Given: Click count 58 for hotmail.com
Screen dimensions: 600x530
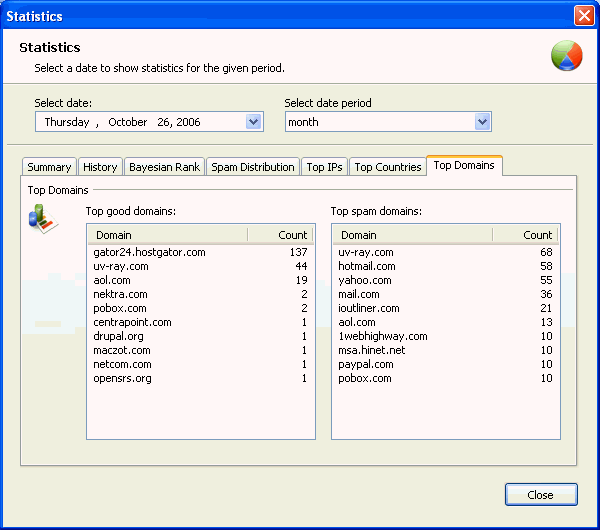Looking at the screenshot, I should click(546, 266).
